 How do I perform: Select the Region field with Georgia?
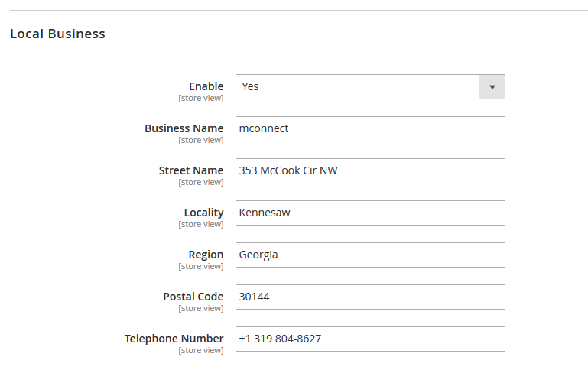(370, 255)
